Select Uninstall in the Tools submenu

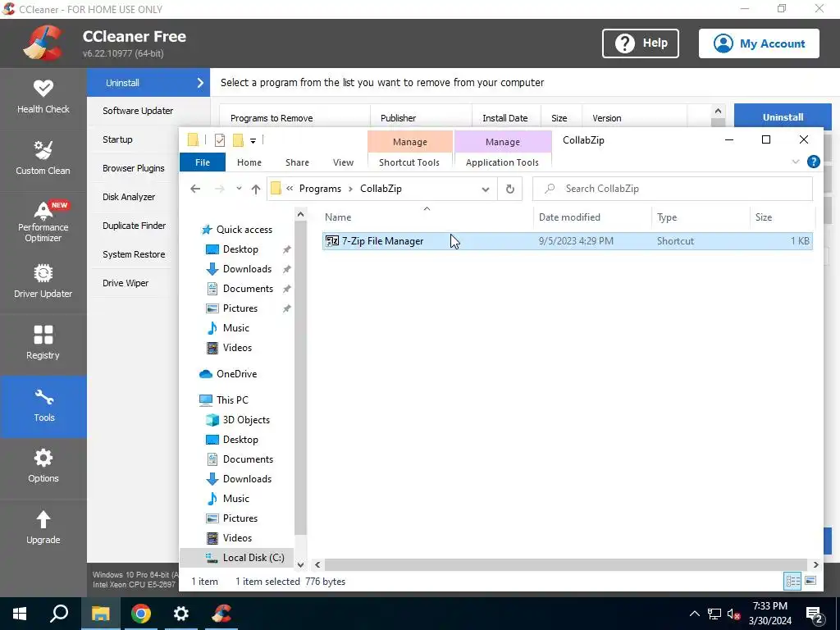pyautogui.click(x=148, y=83)
